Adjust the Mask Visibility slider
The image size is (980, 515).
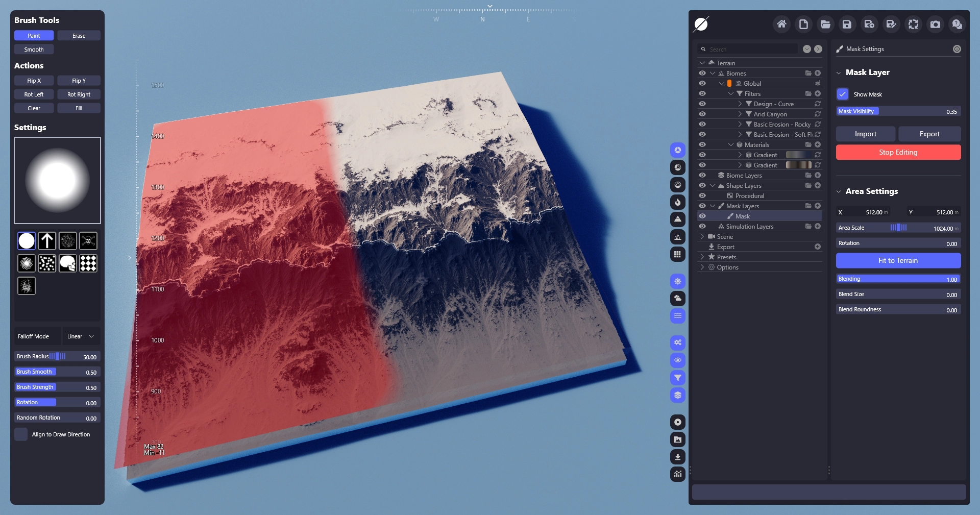click(898, 111)
